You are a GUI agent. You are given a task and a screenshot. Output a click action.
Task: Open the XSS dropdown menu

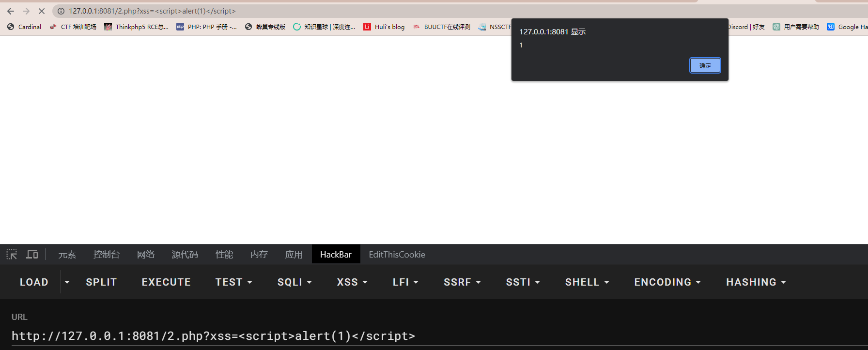pos(352,282)
